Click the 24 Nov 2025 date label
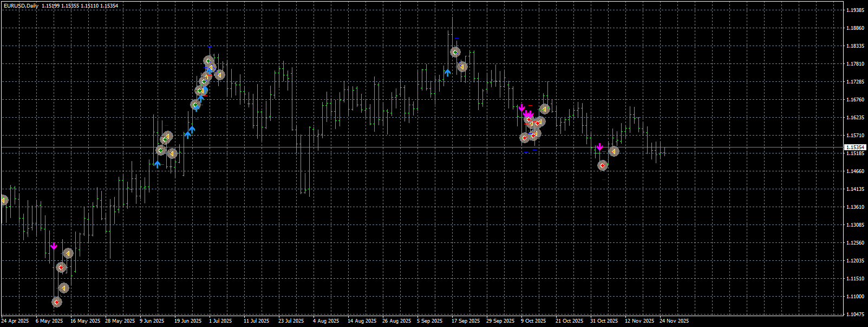This screenshot has height=327, width=868. [674, 321]
